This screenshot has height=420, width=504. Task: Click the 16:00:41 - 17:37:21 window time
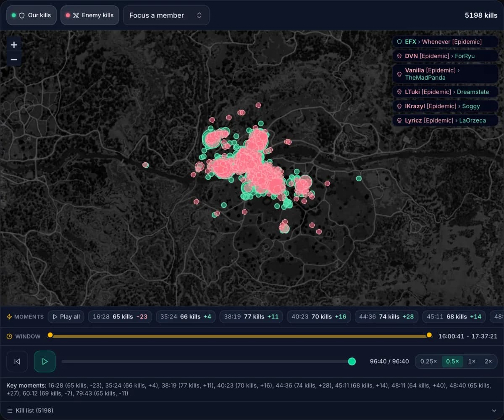468,336
